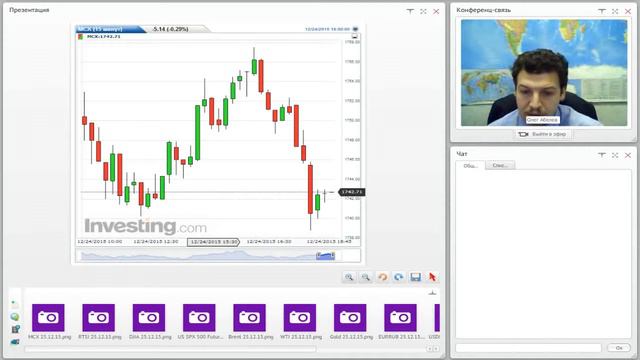Click the thumbnail strip horizontal scrollbar
640x360 pixels.
tap(171, 349)
